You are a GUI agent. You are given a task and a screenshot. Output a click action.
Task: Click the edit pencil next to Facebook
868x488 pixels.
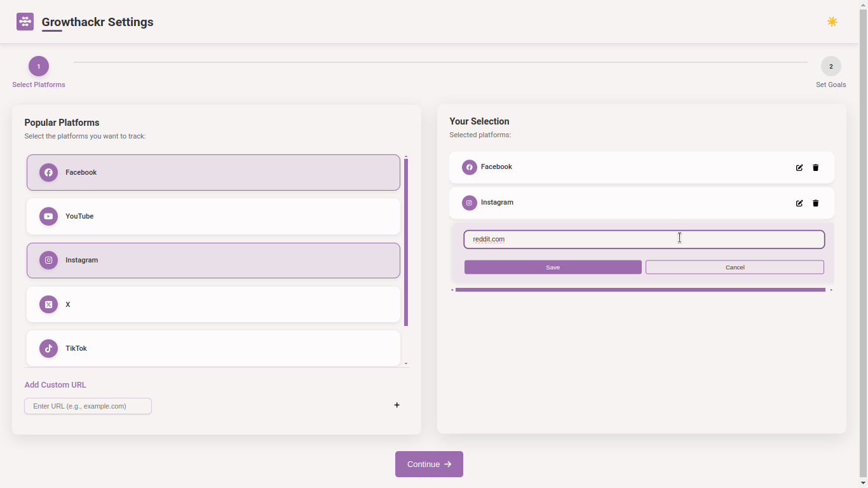point(799,168)
